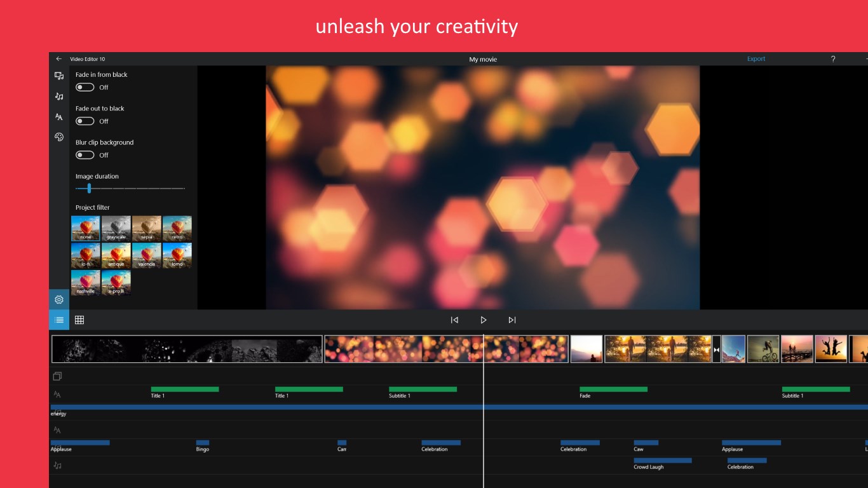Toggle Fade out to black switch
The height and width of the screenshot is (488, 868).
point(85,121)
